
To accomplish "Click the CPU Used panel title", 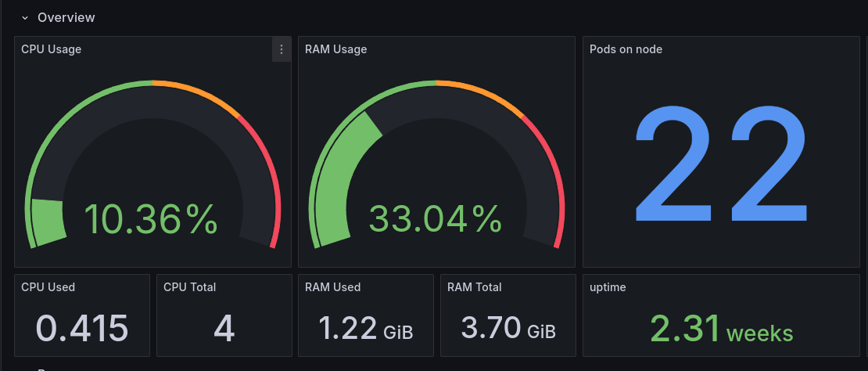I will point(48,287).
